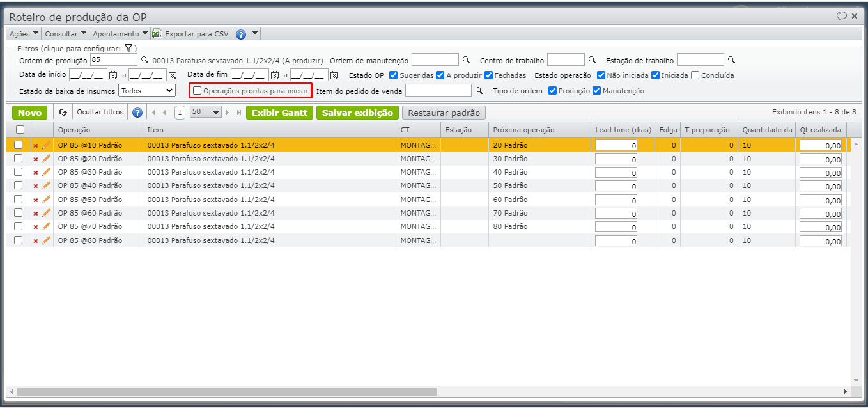Click Ocultar filtros
The image size is (868, 408).
click(x=100, y=113)
